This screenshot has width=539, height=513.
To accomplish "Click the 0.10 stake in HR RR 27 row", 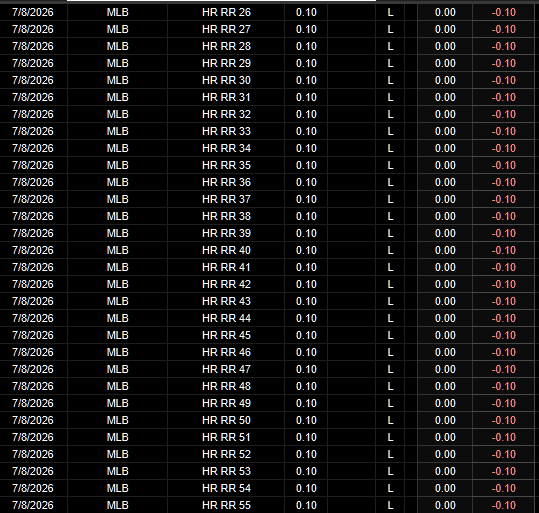I will (x=306, y=29).
